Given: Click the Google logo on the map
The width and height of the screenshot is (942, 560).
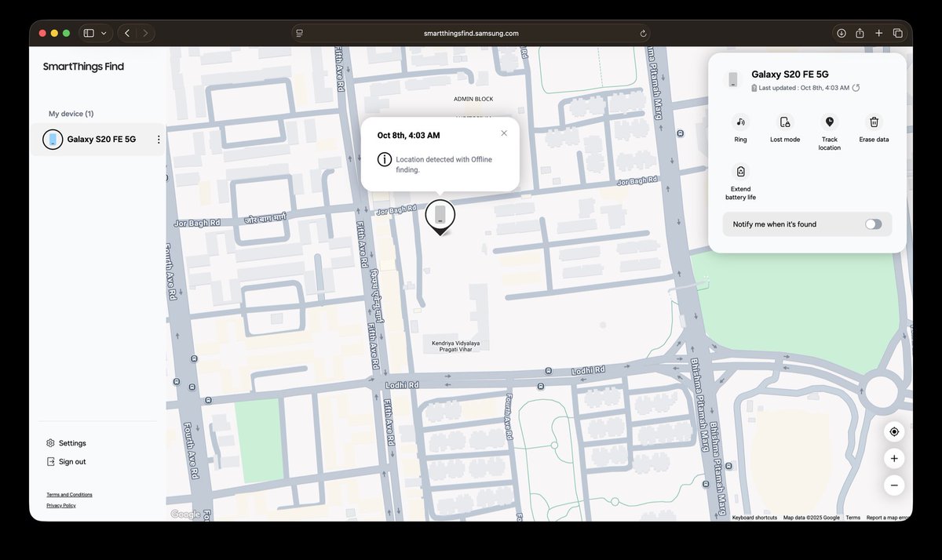Looking at the screenshot, I should tap(185, 515).
